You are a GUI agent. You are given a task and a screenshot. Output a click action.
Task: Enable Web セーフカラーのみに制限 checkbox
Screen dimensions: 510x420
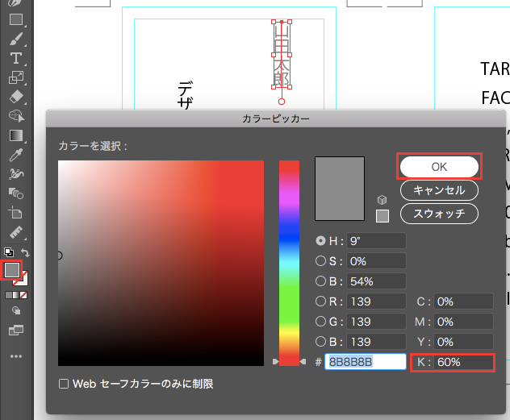coord(64,384)
